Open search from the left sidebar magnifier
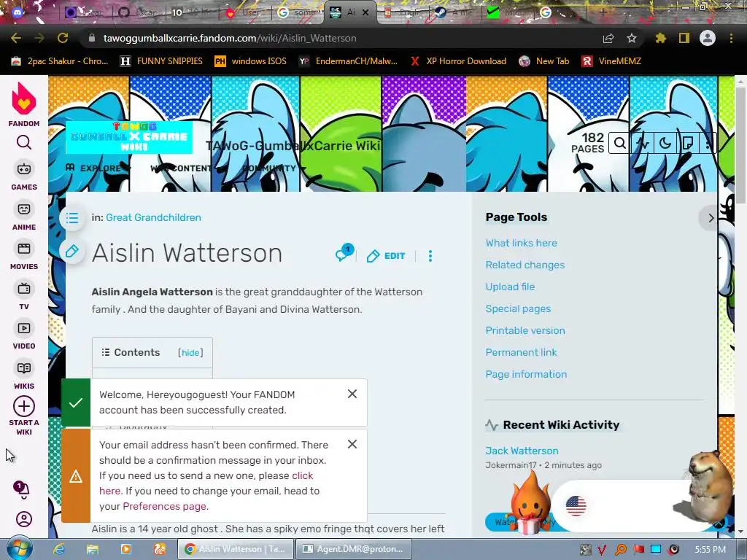Image resolution: width=747 pixels, height=560 pixels. (x=24, y=142)
